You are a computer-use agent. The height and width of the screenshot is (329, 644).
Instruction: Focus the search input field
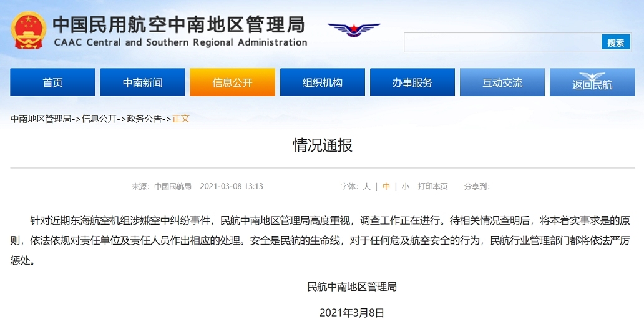point(503,42)
